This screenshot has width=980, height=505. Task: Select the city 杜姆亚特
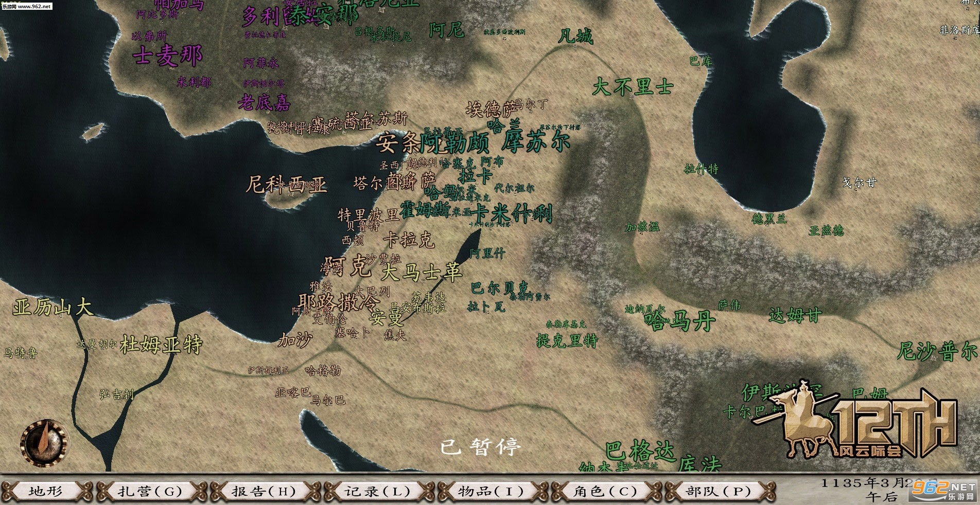tap(161, 345)
